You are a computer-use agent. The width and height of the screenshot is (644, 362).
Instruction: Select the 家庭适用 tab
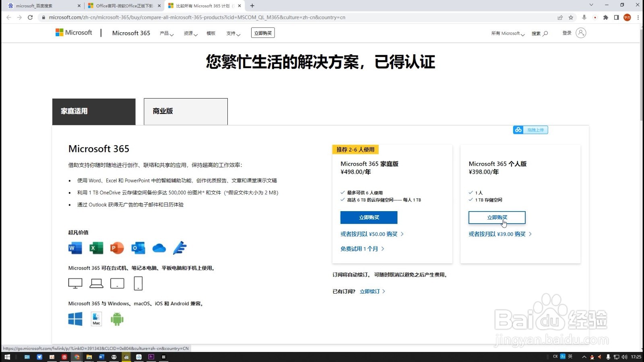click(94, 111)
